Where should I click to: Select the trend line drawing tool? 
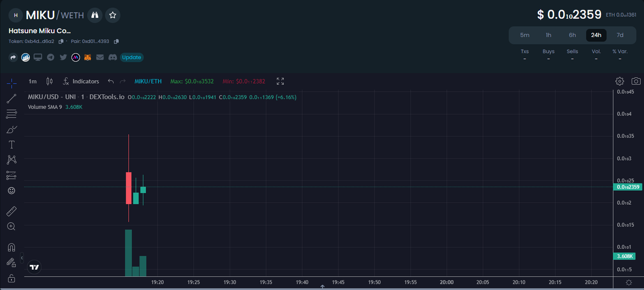point(11,99)
